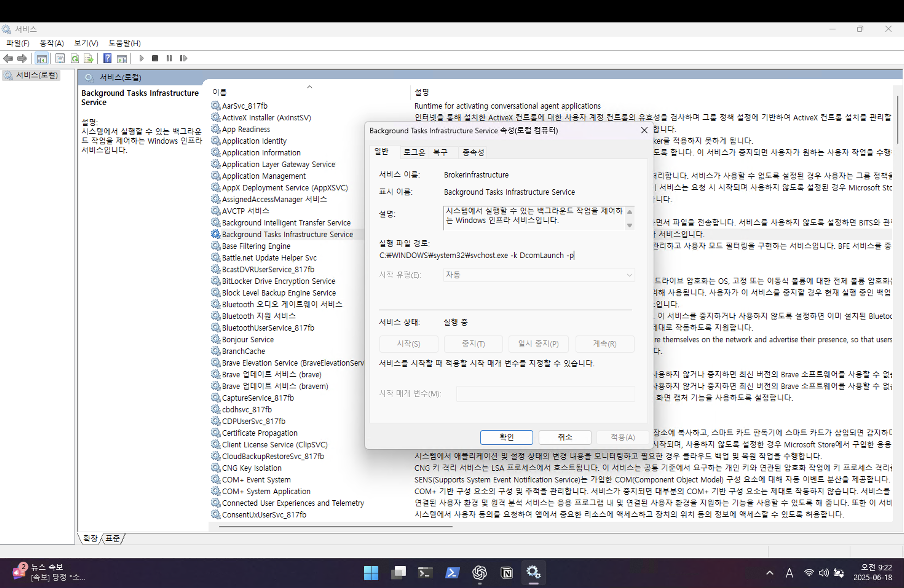This screenshot has height=588, width=904.
Task: Click the Export List toolbar icon
Action: (x=89, y=58)
